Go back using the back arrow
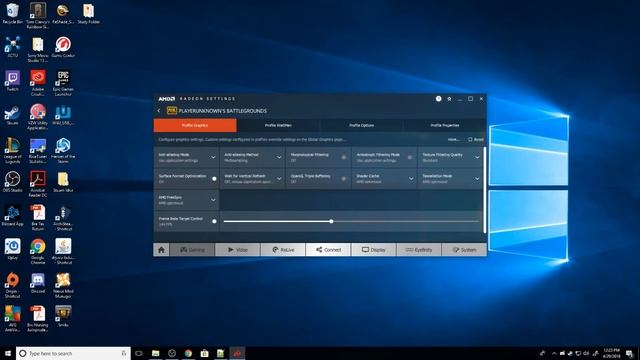 (159, 111)
